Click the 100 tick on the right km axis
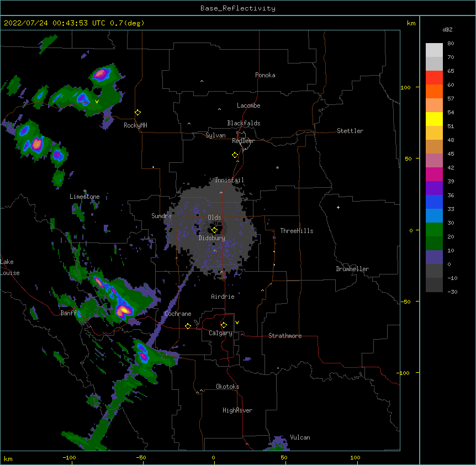Viewport: 476px width, 465px height. [405, 87]
